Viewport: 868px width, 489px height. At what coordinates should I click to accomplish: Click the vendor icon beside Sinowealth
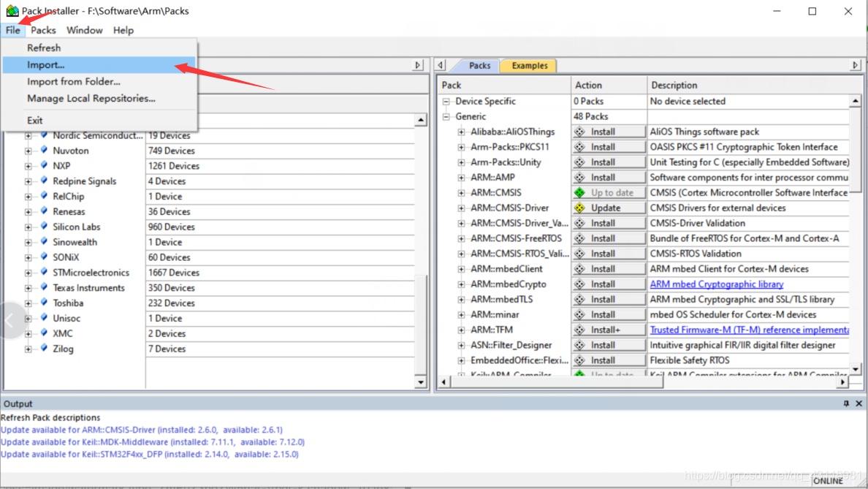[45, 241]
